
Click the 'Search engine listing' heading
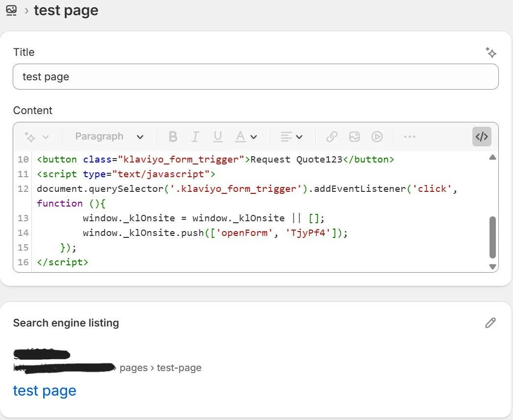tap(66, 323)
